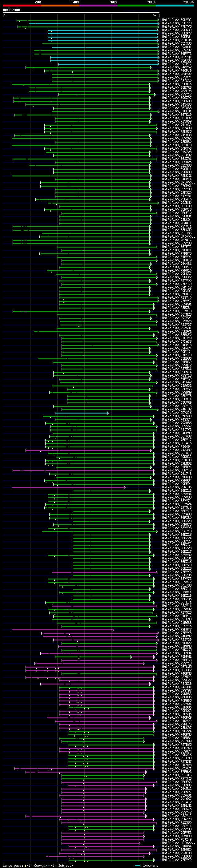Screen dimensions: 197x868
Task: Open hit UniRef100_A7NTV5
Action: [x=177, y=26]
